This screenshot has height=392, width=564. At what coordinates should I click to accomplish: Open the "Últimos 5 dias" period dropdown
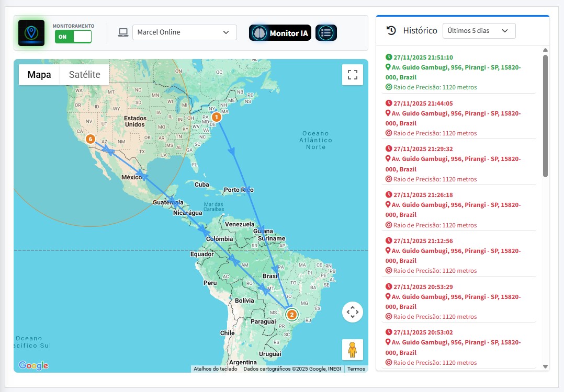pos(478,31)
